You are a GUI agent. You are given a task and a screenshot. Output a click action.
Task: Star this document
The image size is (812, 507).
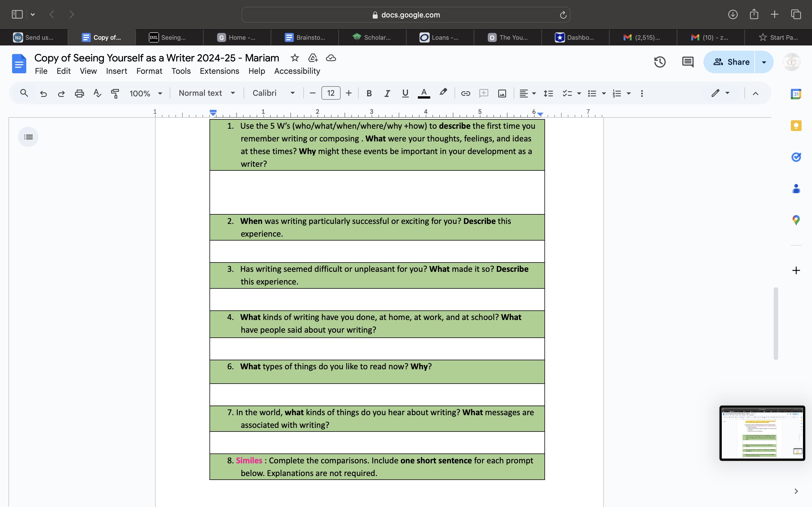tap(295, 58)
